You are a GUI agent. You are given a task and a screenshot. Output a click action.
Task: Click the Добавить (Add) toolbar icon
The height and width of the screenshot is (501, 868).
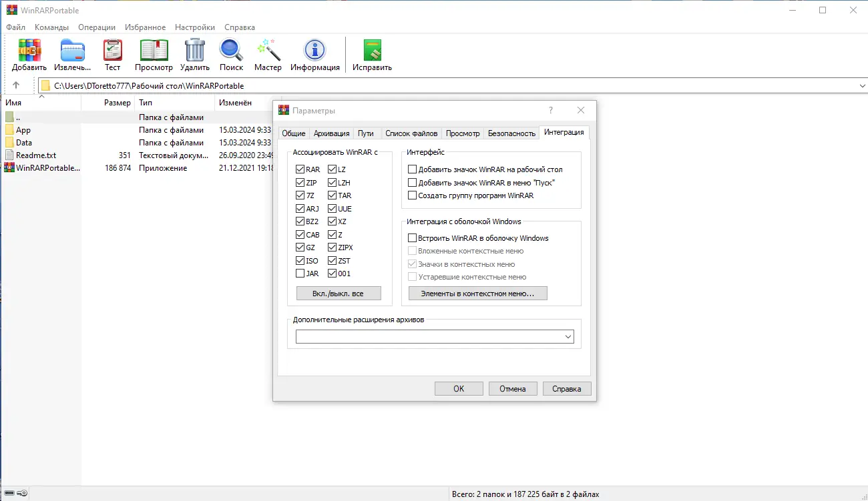29,50
